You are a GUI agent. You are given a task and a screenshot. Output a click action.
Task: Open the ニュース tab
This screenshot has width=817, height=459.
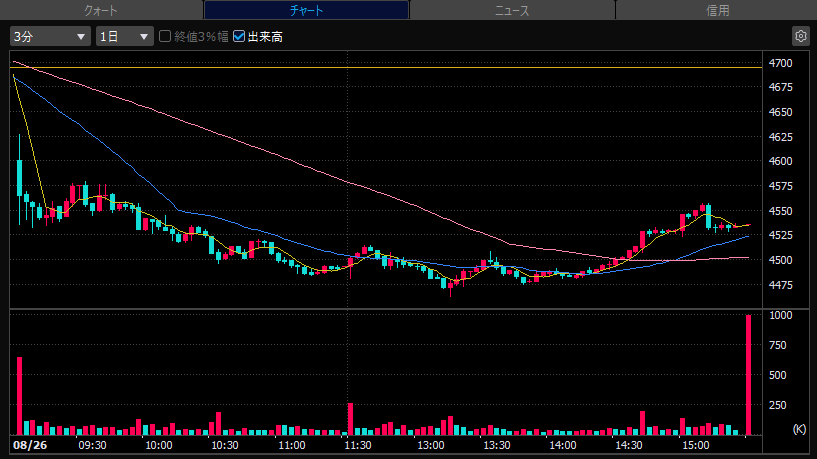(512, 10)
